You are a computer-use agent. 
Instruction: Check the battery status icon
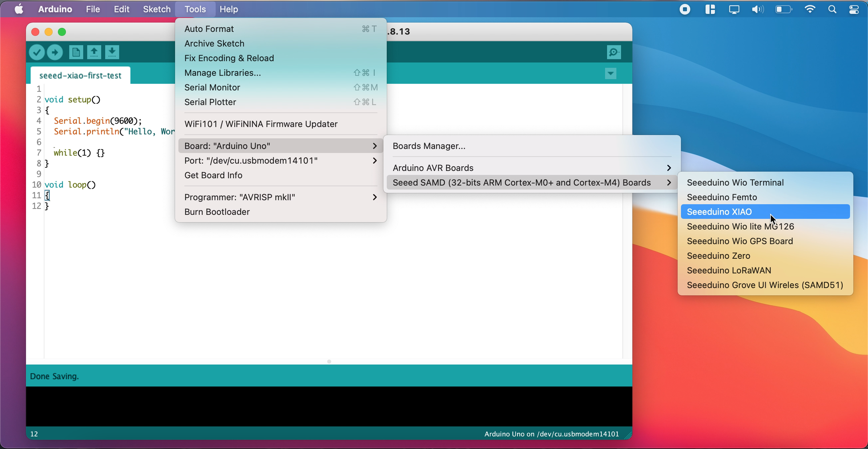[783, 9]
